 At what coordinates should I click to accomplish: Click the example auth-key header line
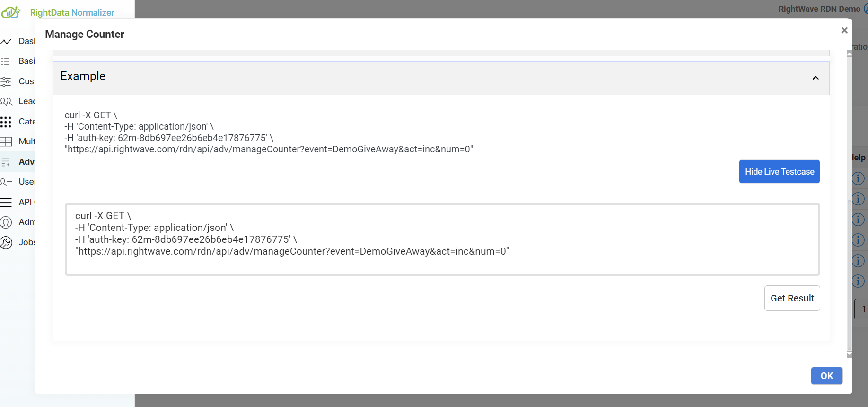coord(169,138)
